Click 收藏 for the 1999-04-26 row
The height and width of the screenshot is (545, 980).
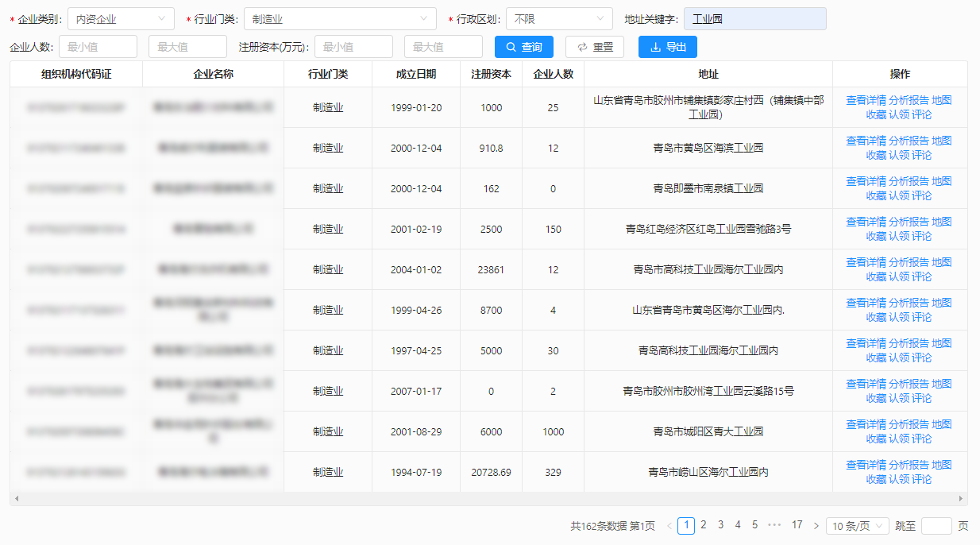pyautogui.click(x=876, y=317)
